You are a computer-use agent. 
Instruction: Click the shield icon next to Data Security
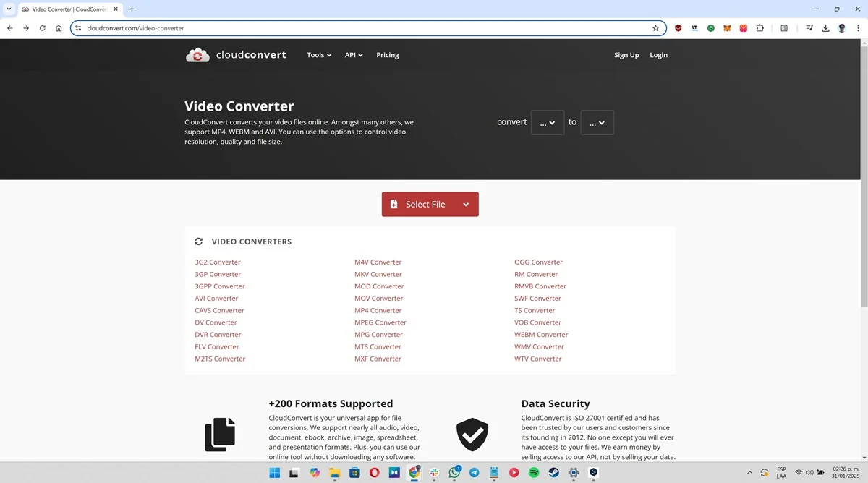point(472,434)
